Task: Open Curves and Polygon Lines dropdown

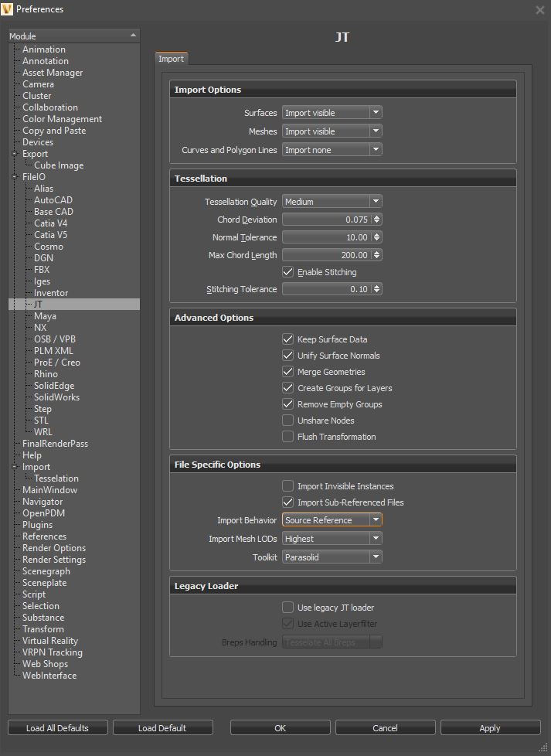Action: 332,150
